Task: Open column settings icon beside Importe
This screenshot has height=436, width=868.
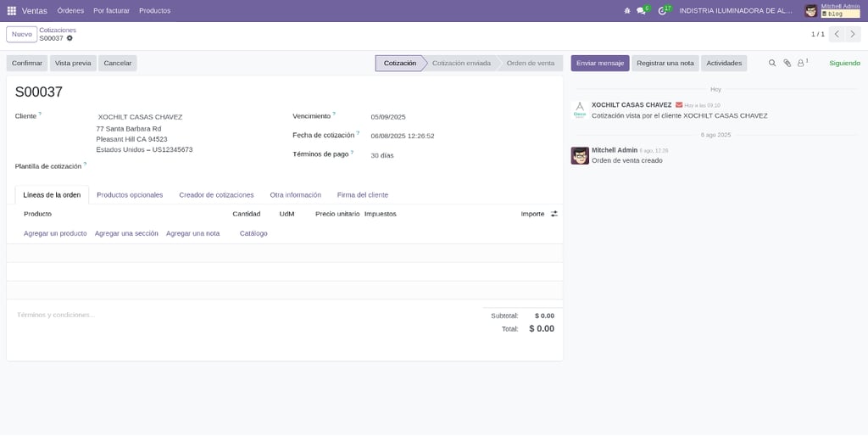Action: [x=554, y=214]
